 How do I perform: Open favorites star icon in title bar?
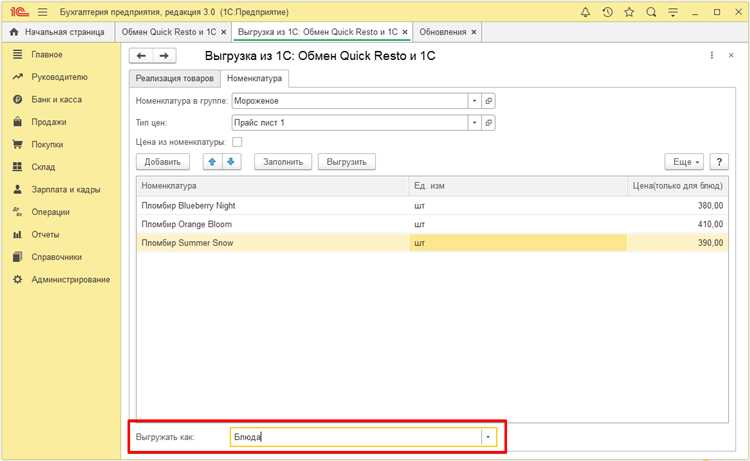tap(629, 12)
